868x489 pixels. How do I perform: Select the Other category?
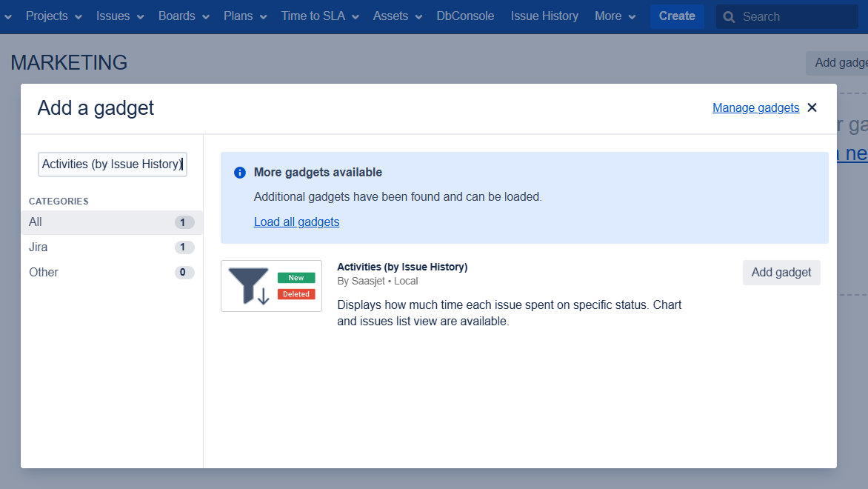(111, 273)
